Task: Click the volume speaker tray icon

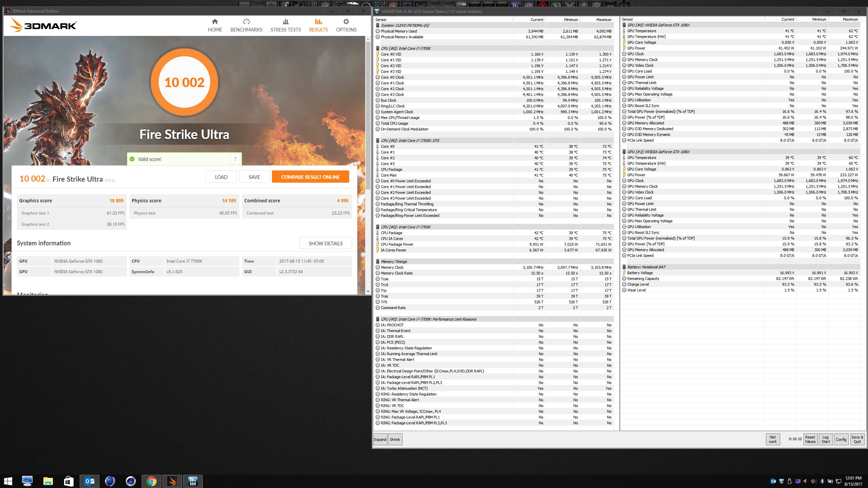Action: (813, 481)
